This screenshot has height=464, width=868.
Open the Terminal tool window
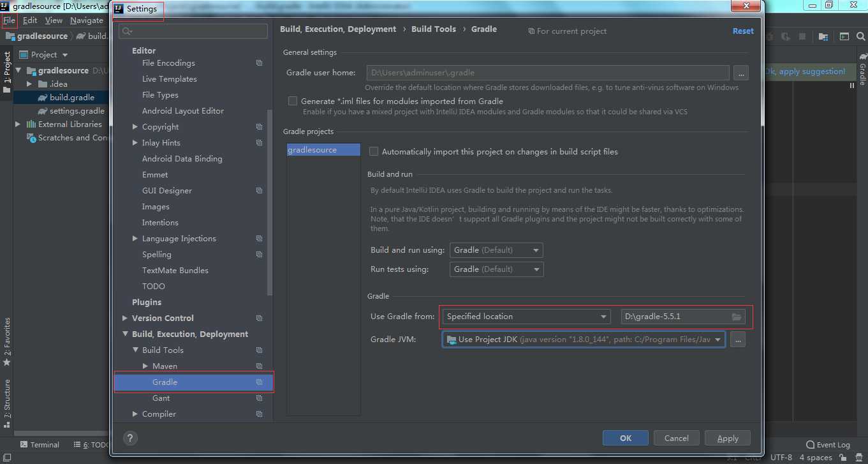[40, 445]
